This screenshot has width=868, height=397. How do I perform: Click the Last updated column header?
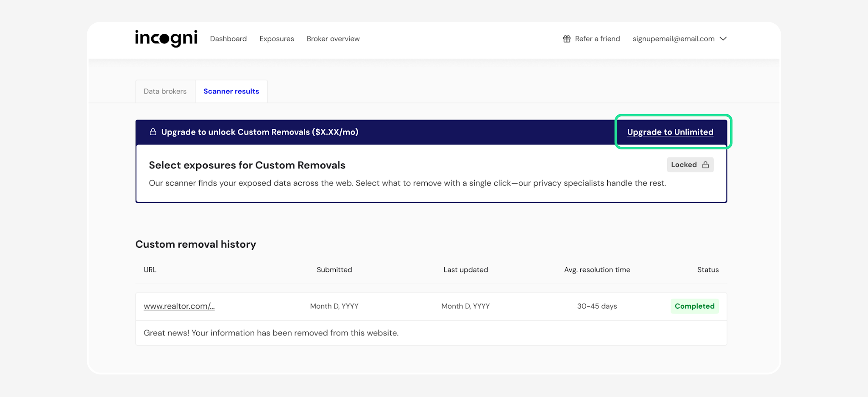coord(465,270)
